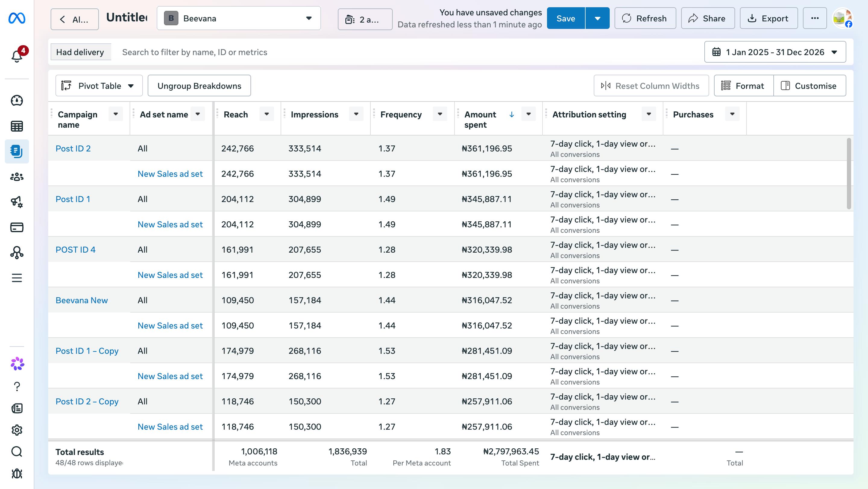Viewport: 868px width, 489px height.
Task: Open the Customise tab
Action: coord(809,86)
